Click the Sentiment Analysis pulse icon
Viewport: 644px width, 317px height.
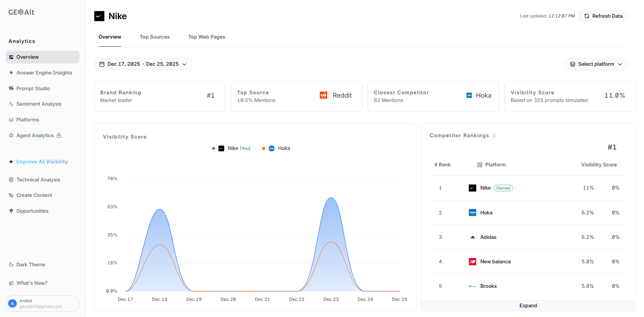coord(11,104)
